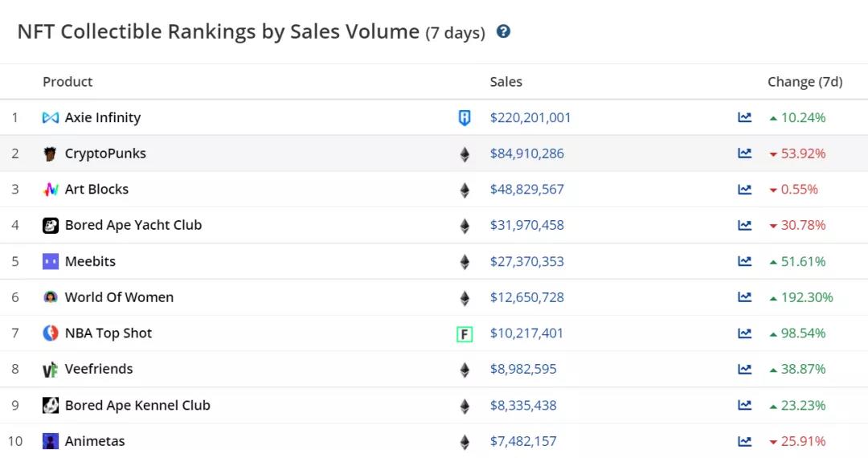868x458 pixels.
Task: Open the Animetas product link
Action: 95,441
